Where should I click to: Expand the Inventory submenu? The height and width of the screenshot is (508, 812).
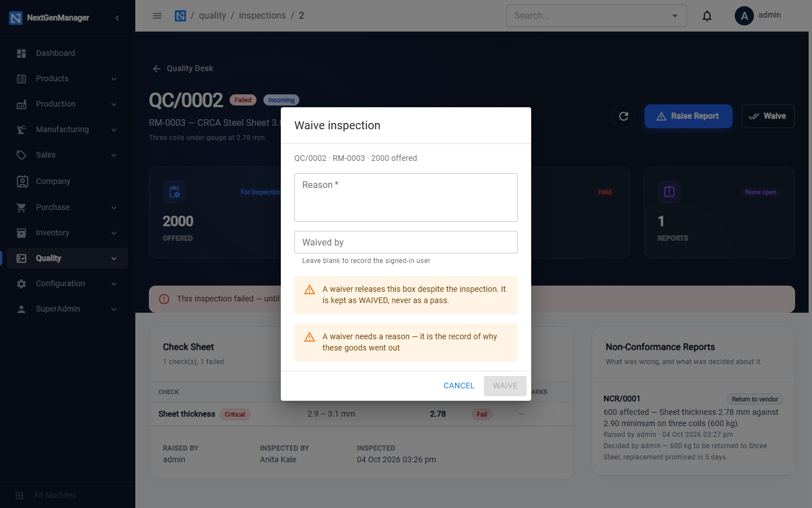click(x=114, y=233)
